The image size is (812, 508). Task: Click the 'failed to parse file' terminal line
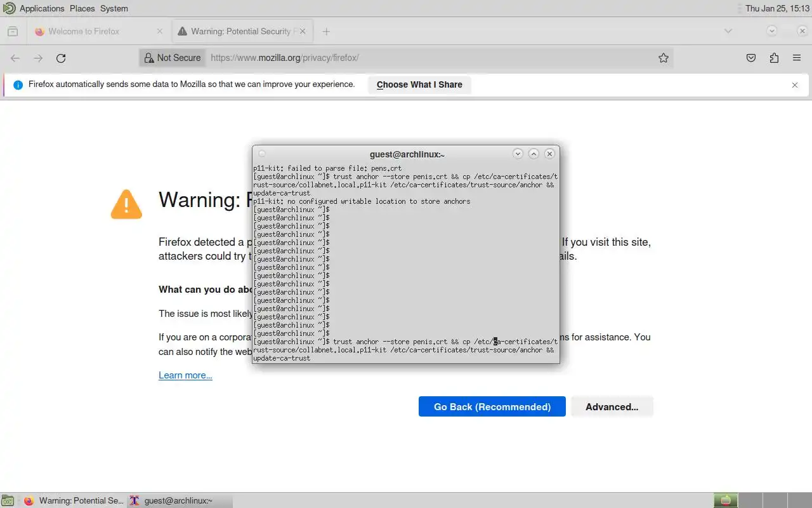327,168
